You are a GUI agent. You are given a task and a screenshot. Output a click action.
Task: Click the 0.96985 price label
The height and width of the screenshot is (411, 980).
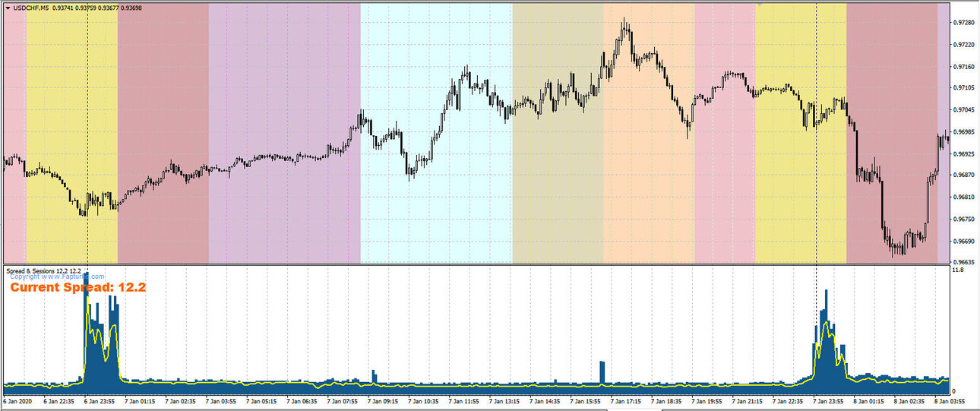(963, 132)
